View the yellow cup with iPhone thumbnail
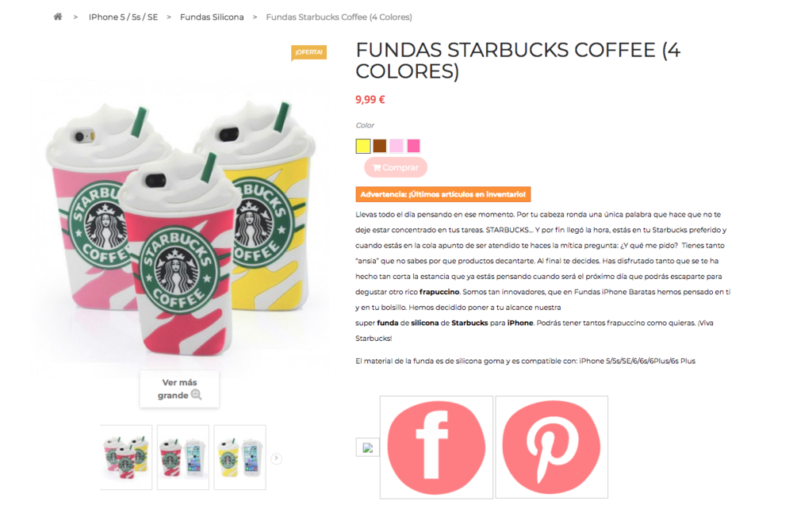The height and width of the screenshot is (532, 793). (239, 457)
